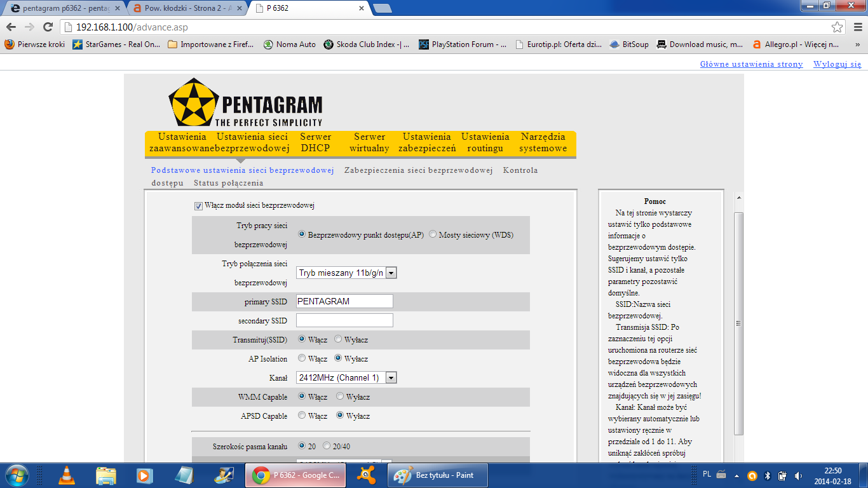
Task: Click the page vertical scrollbar thumb
Action: [738, 323]
